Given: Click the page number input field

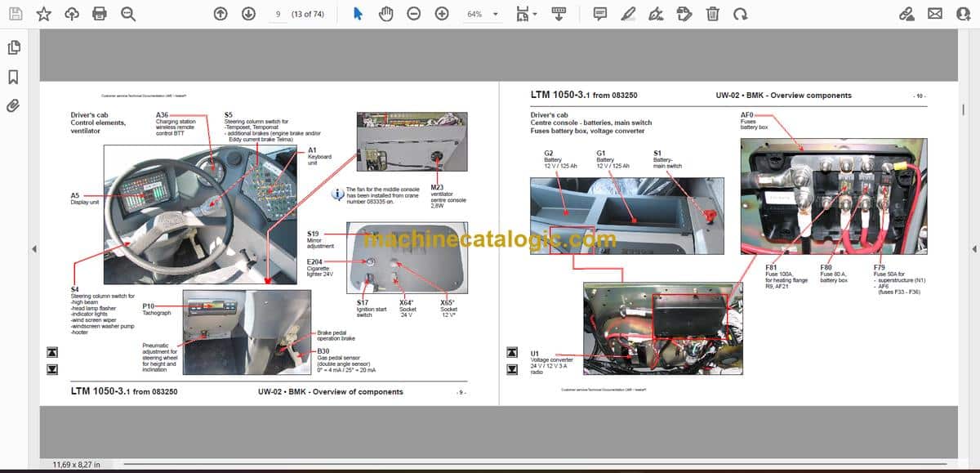Looking at the screenshot, I should point(278,14).
